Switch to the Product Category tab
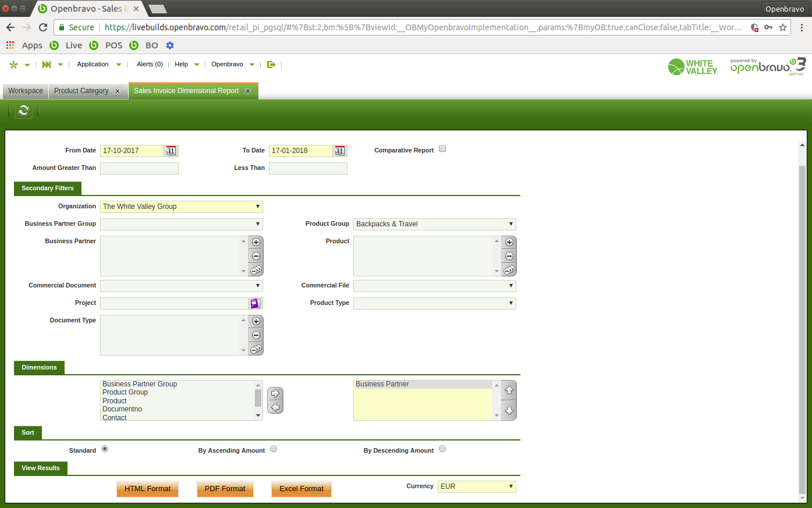The width and height of the screenshot is (812, 508). coord(81,91)
